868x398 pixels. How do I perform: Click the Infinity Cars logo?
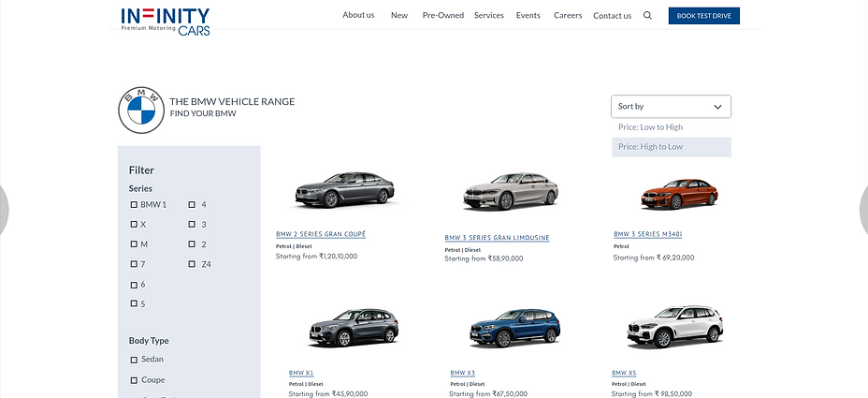point(166,22)
